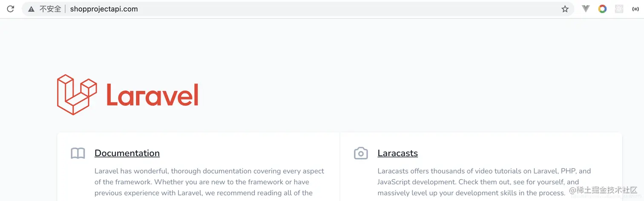This screenshot has width=644, height=201.
Task: Open the React devtools extension icon
Action: coord(619,9)
